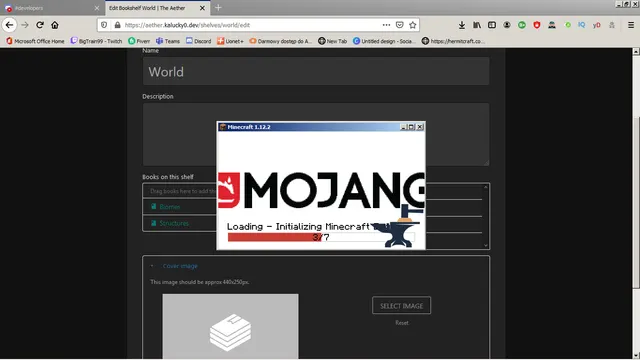Viewport: 640px width, 360px height.
Task: Click the SELECT IMAGE button
Action: click(401, 305)
